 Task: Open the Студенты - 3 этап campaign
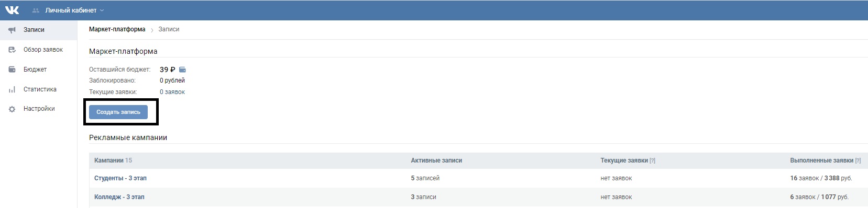[120, 178]
